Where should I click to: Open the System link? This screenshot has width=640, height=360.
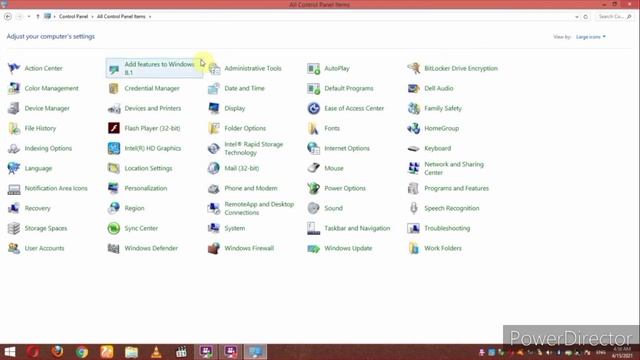tap(235, 228)
